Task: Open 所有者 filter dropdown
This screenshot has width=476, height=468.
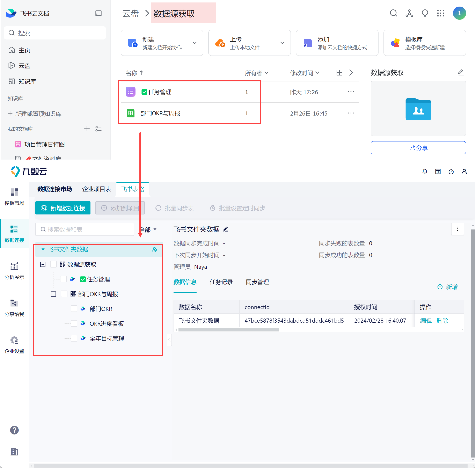Action: pyautogui.click(x=257, y=73)
